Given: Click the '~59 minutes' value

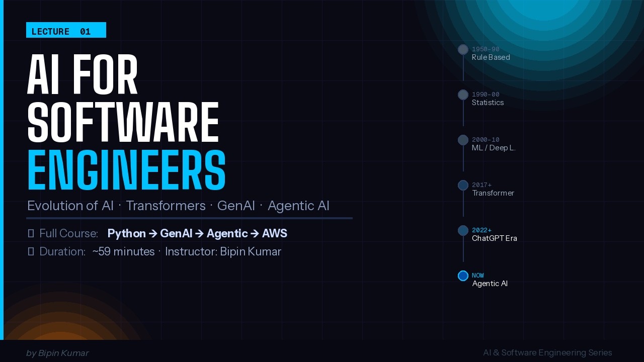Looking at the screenshot, I should (x=124, y=251).
